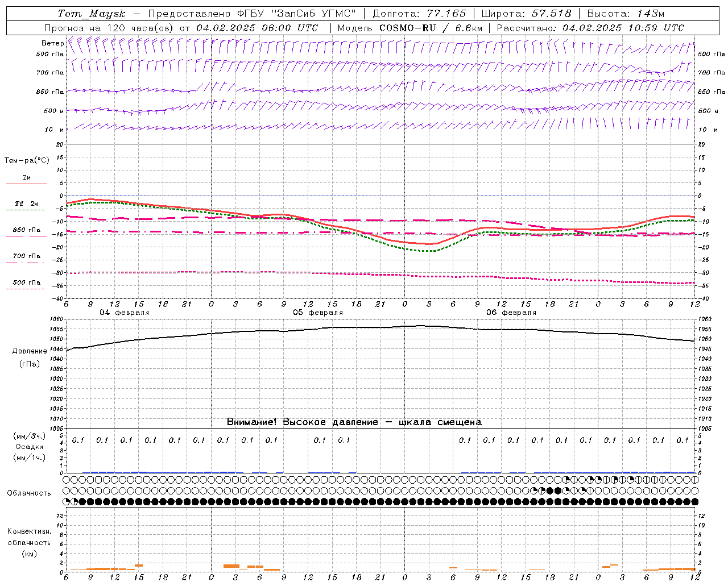Click the '05 февраля' date label
The width and height of the screenshot is (728, 582).
click(317, 313)
